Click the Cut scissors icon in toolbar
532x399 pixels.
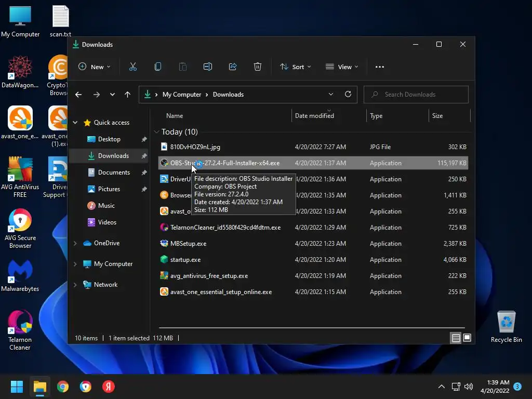pyautogui.click(x=132, y=67)
